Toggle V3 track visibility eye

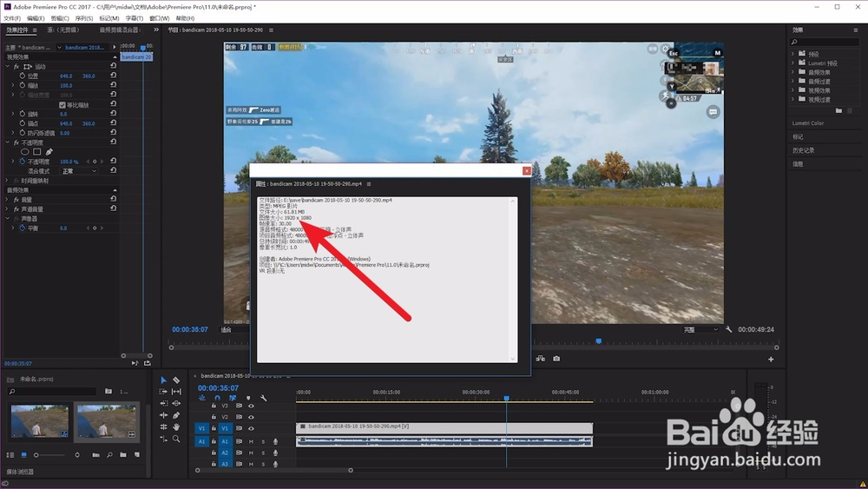pyautogui.click(x=251, y=406)
